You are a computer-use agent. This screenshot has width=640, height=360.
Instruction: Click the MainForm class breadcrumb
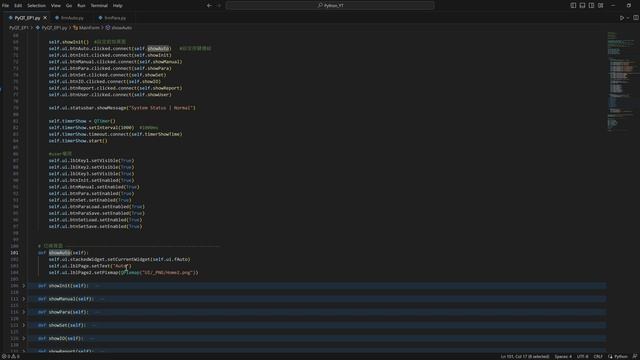89,28
